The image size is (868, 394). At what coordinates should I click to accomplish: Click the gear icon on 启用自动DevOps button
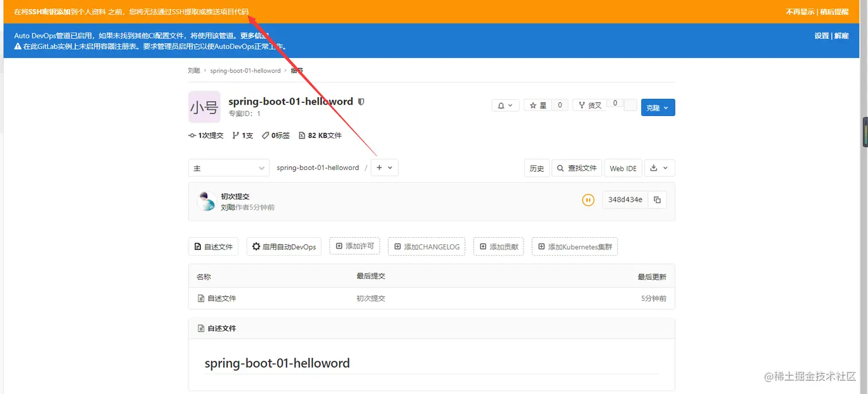click(x=256, y=246)
